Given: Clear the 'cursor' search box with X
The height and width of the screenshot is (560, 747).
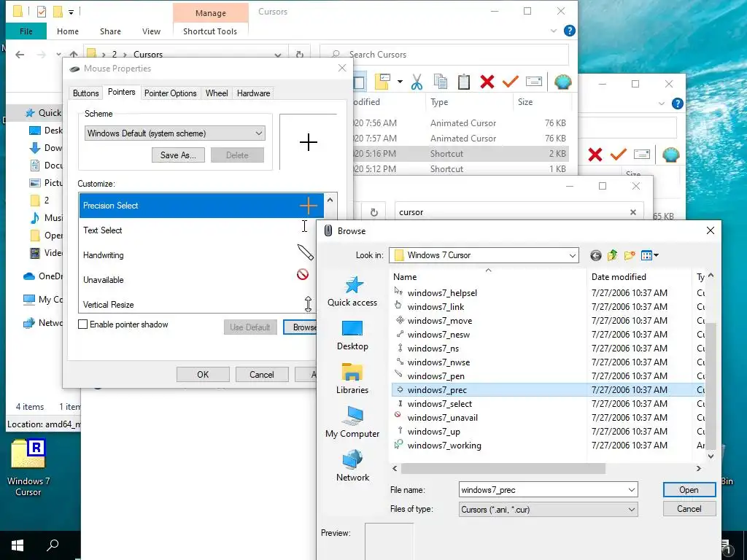Looking at the screenshot, I should click(x=633, y=212).
